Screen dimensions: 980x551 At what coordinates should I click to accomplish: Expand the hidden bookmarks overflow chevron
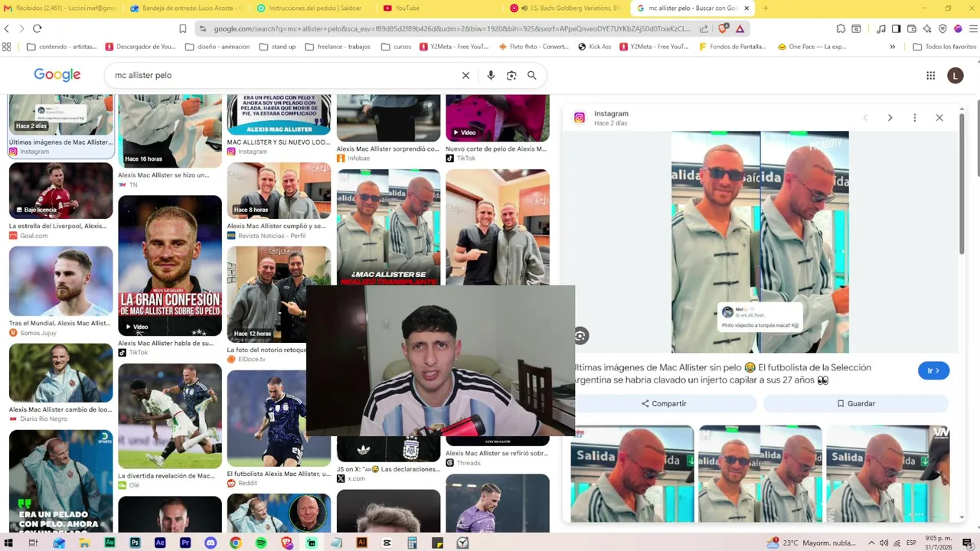pos(892,47)
